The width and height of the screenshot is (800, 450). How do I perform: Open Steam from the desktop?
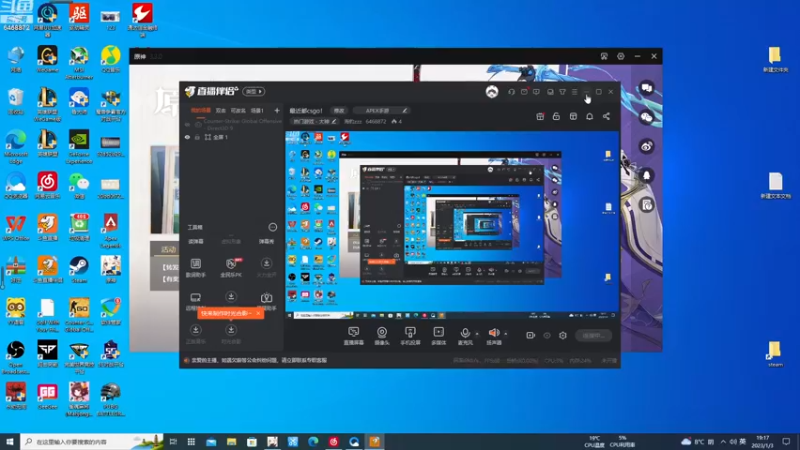click(x=79, y=269)
